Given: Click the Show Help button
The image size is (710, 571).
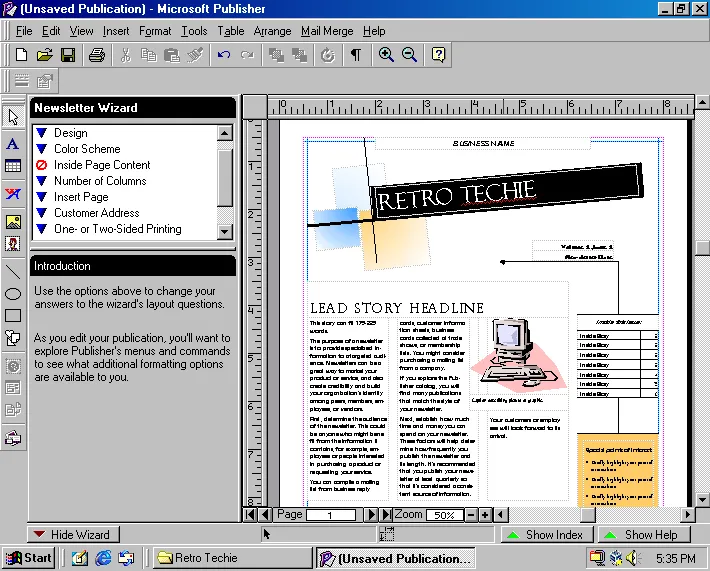Looking at the screenshot, I should [644, 535].
